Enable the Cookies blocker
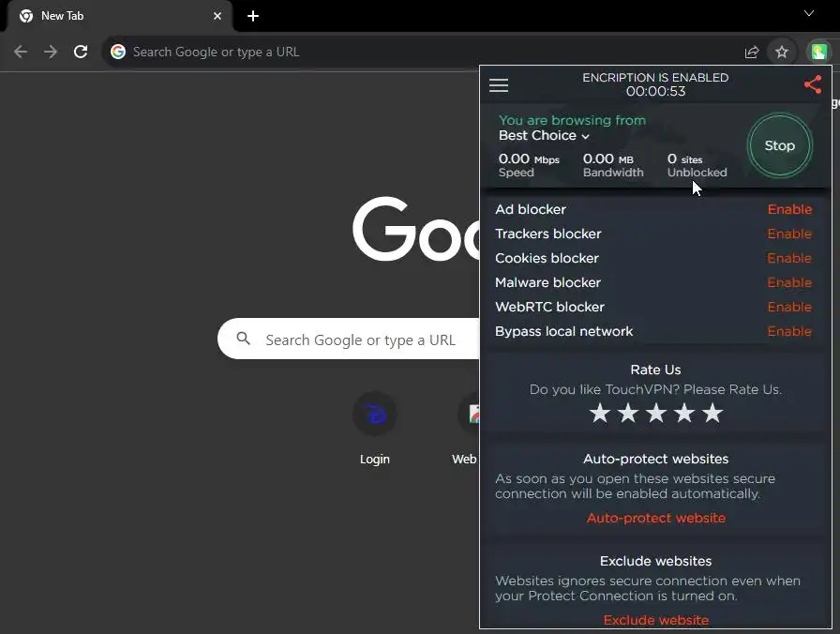 789,258
